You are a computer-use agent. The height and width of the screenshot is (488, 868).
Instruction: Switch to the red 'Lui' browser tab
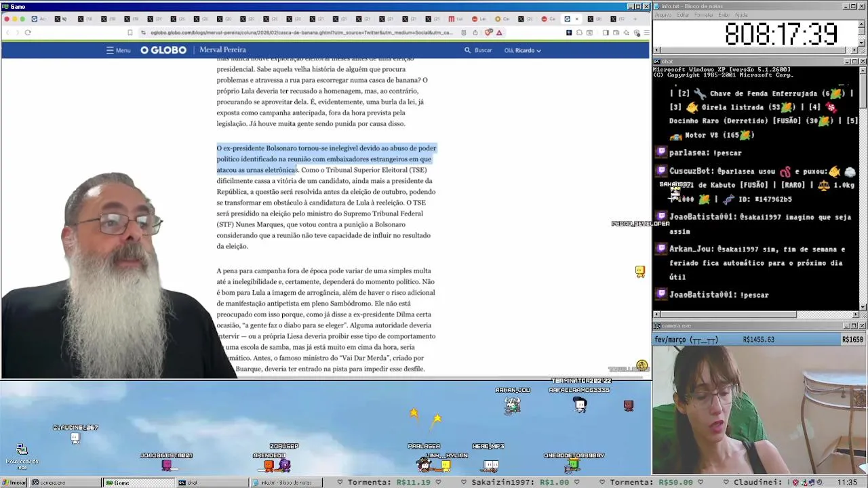(455, 19)
